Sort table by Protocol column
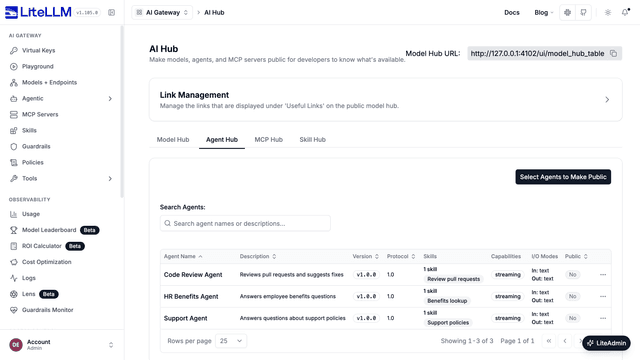Image resolution: width=640 pixels, height=360 pixels. 401,256
